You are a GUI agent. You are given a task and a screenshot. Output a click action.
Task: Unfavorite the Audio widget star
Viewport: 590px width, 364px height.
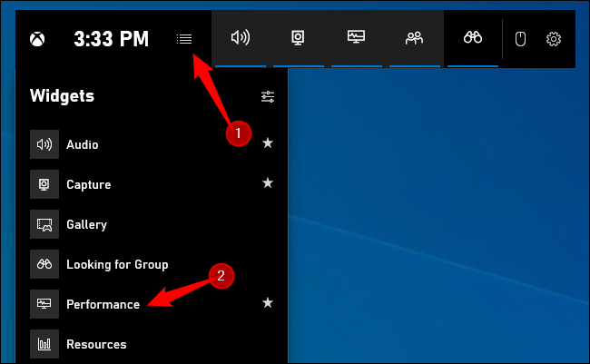coord(268,143)
